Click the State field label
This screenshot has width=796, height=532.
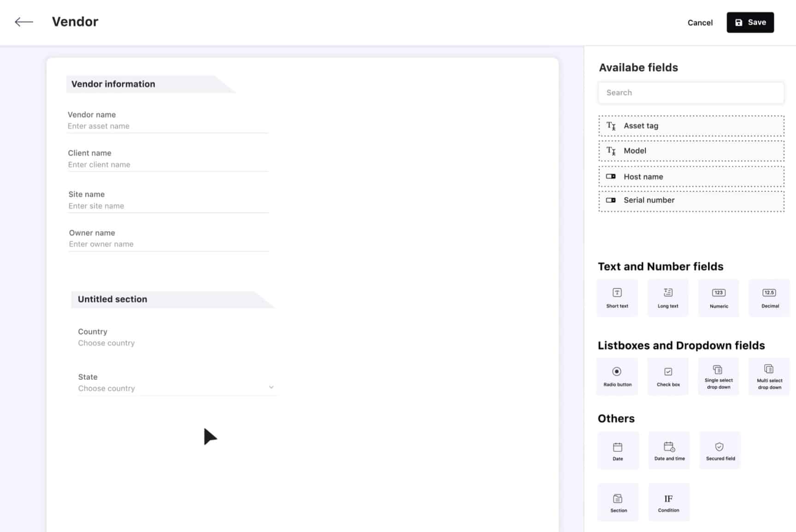tap(88, 377)
